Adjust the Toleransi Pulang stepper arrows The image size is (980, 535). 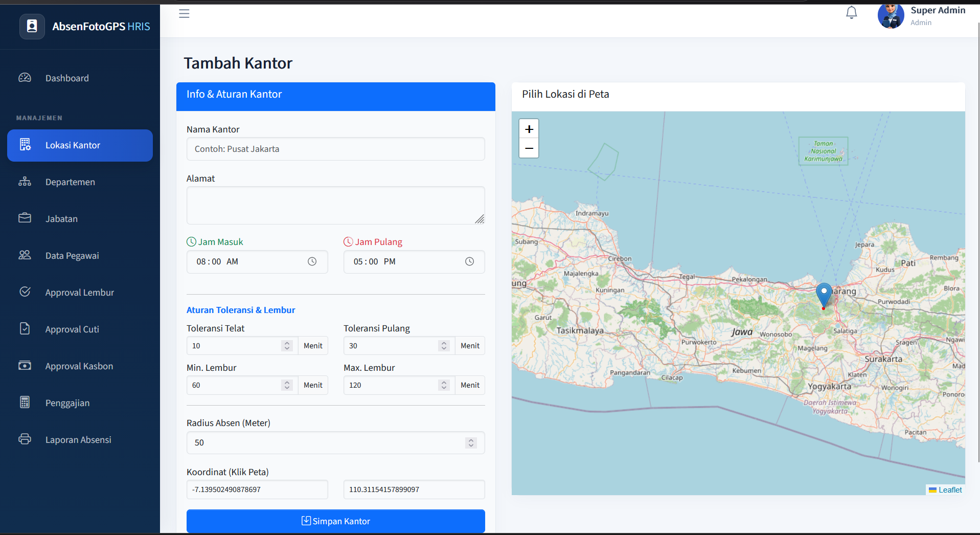point(444,346)
